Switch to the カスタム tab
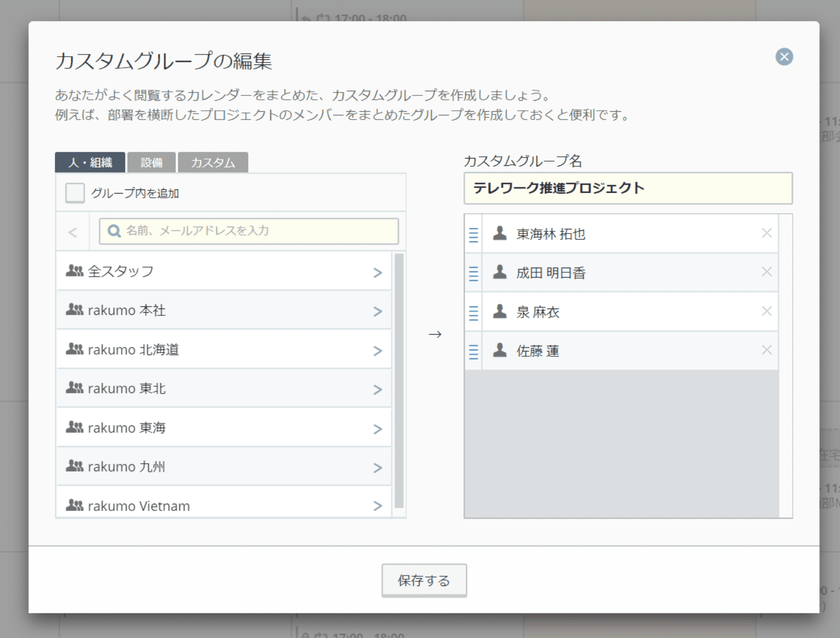 tap(213, 163)
